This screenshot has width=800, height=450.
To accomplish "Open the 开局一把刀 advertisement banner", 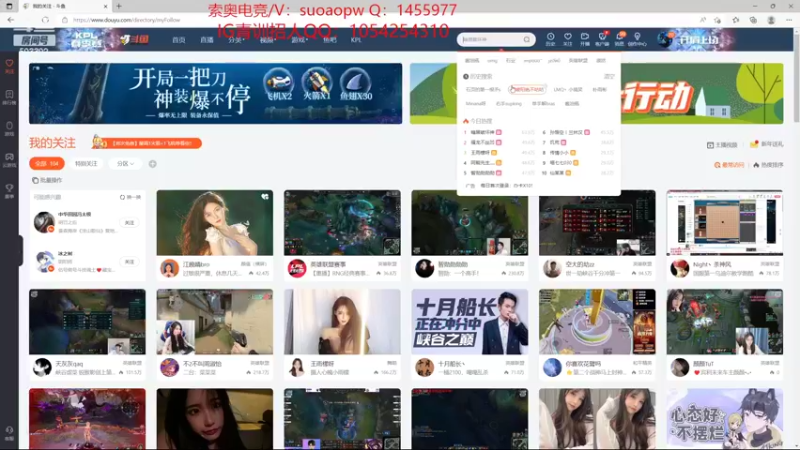I will pos(215,93).
